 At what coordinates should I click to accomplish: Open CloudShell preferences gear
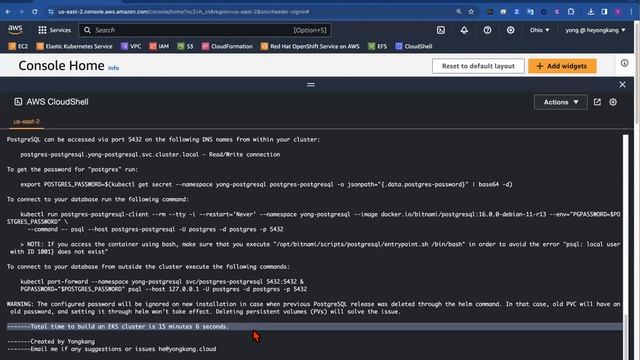point(613,102)
